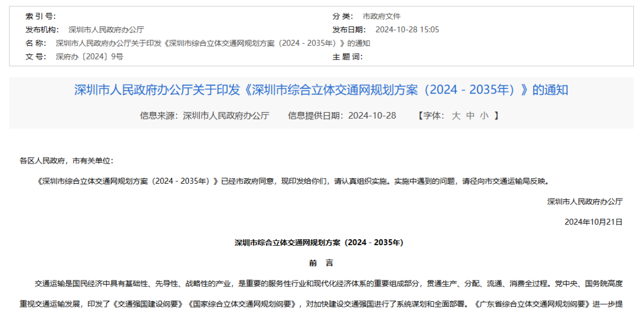The height and width of the screenshot is (312, 644).
Task: Click the 发布日期 label
Action: (349, 30)
